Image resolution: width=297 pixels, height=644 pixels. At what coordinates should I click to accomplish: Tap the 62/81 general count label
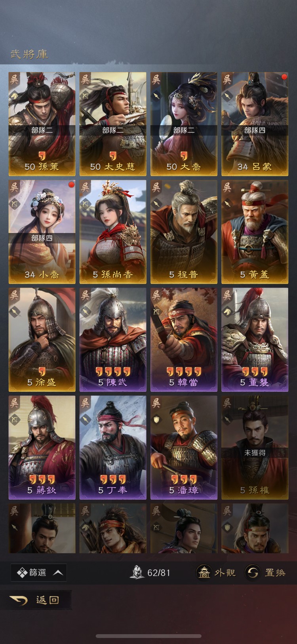(x=159, y=573)
